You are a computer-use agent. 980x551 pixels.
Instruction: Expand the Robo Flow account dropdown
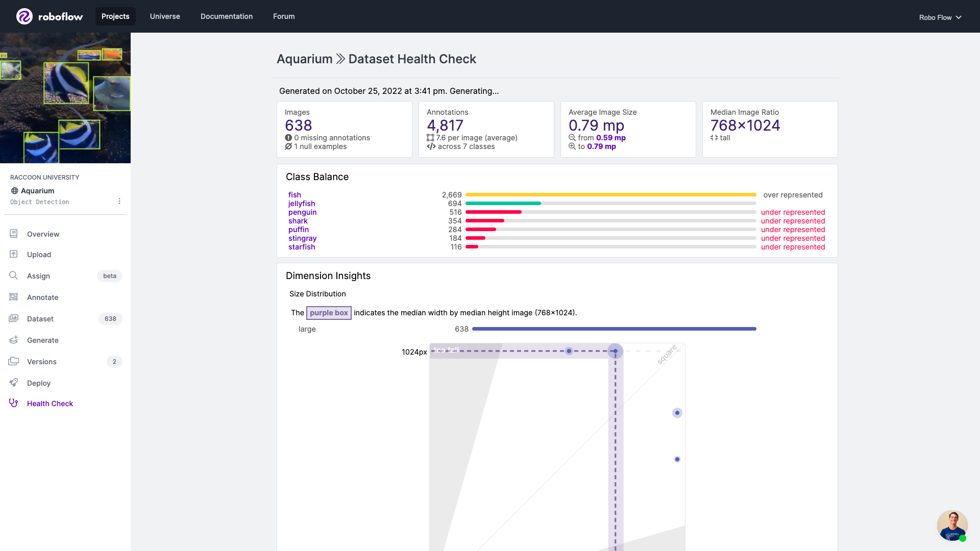point(940,17)
